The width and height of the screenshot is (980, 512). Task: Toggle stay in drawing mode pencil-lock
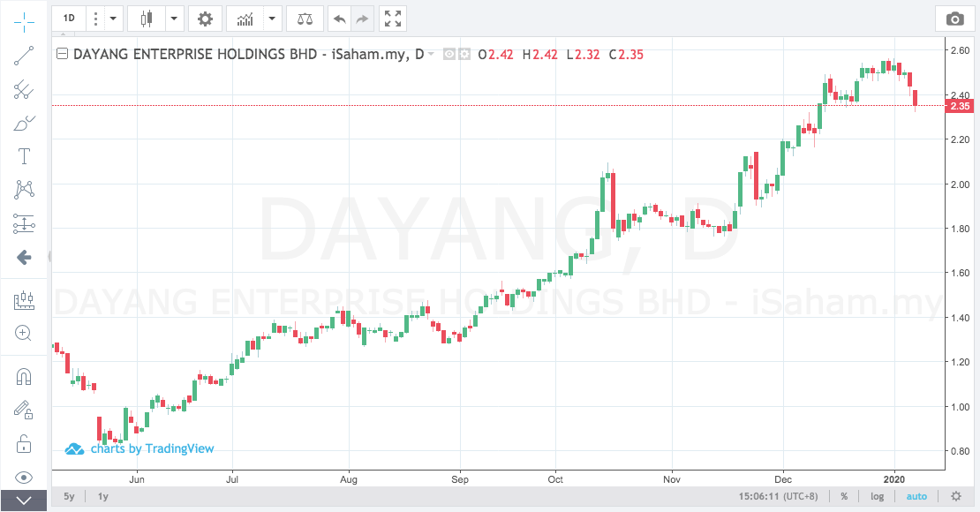click(x=24, y=410)
